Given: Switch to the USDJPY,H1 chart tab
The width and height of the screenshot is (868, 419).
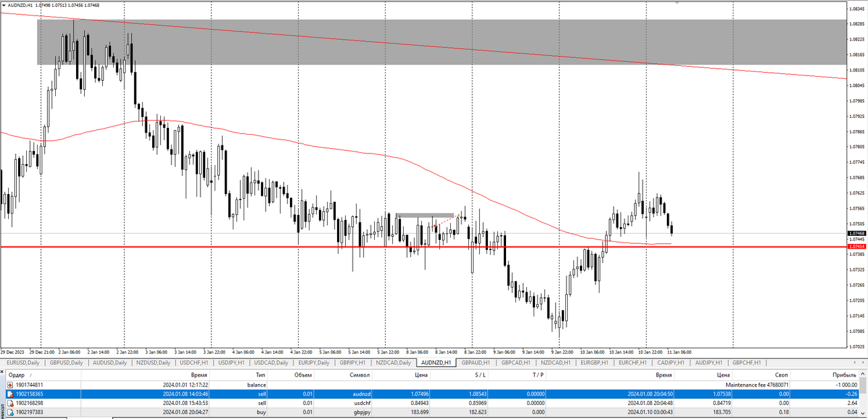Looking at the screenshot, I should tap(232, 362).
